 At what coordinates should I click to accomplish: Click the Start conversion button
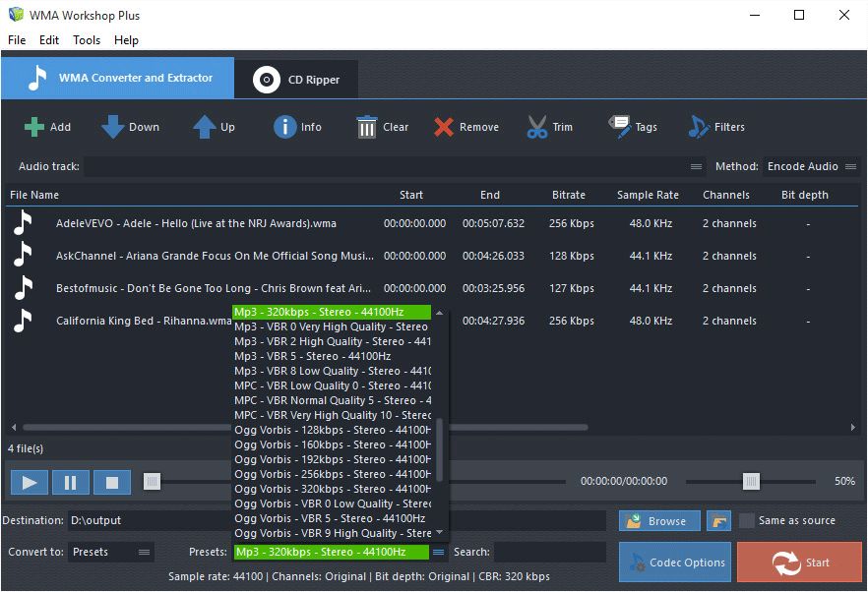pos(799,562)
